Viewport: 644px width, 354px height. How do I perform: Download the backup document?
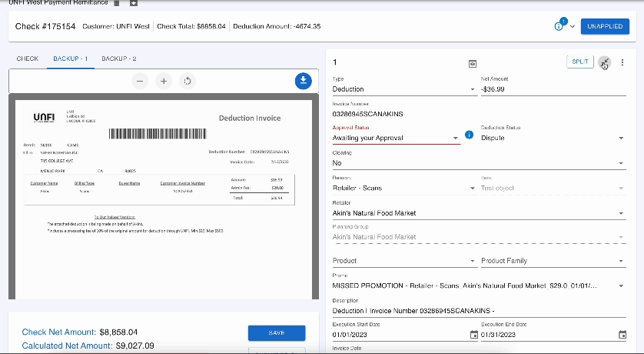pos(303,81)
